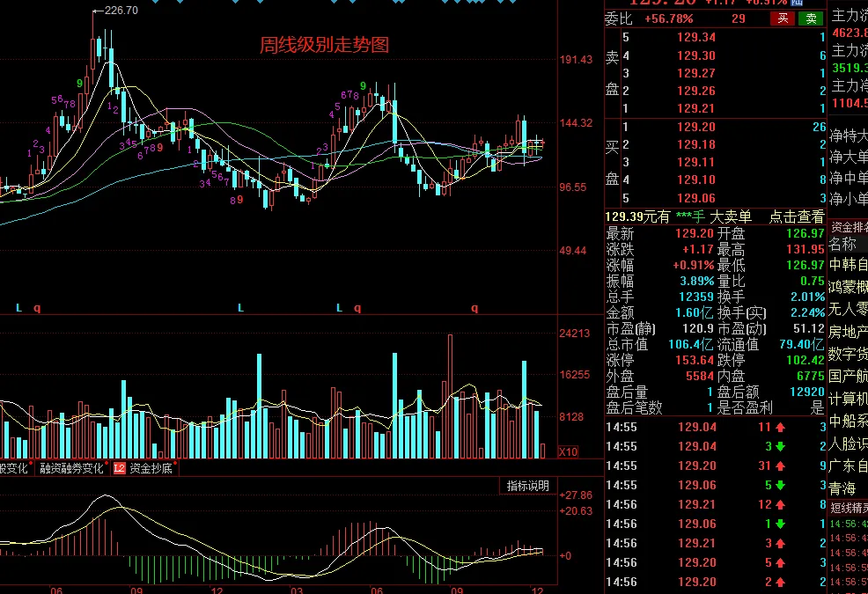Click the down arrow in the 14:55 129.06 5-lot row
This screenshot has height=594, width=868.
coord(781,486)
